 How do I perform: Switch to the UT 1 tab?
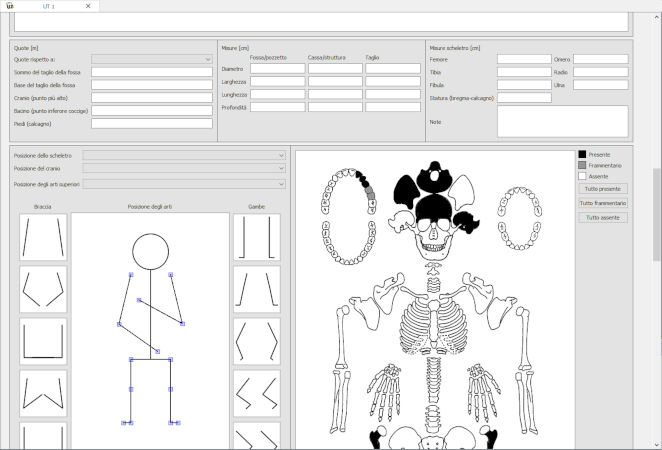(x=49, y=6)
